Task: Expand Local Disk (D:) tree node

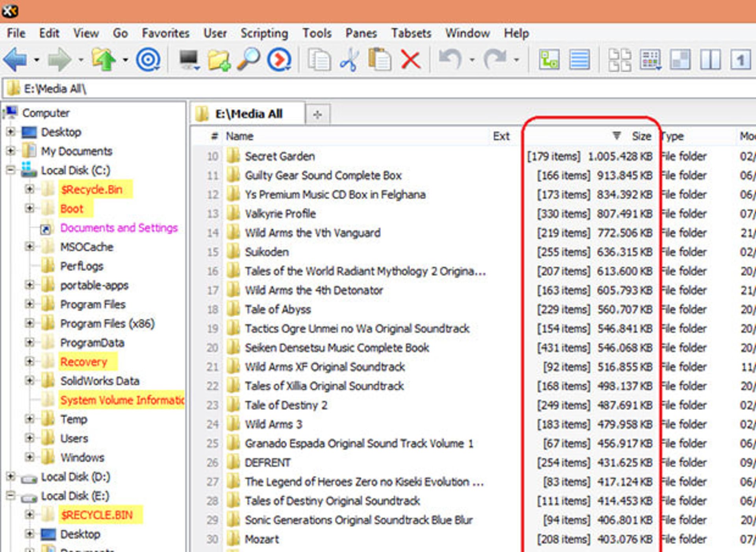Action: tap(11, 476)
